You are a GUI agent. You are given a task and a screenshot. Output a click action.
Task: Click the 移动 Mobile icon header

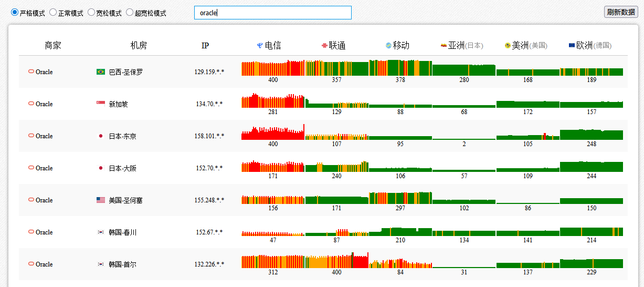pos(388,46)
